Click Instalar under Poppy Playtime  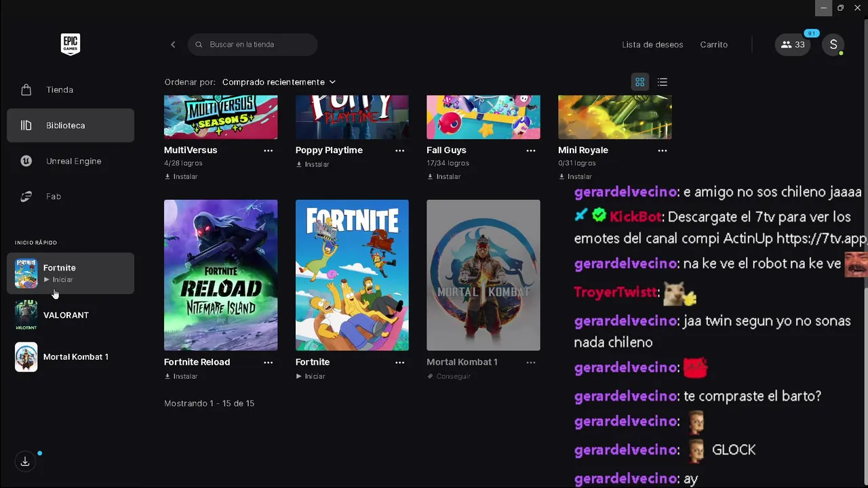(x=313, y=165)
